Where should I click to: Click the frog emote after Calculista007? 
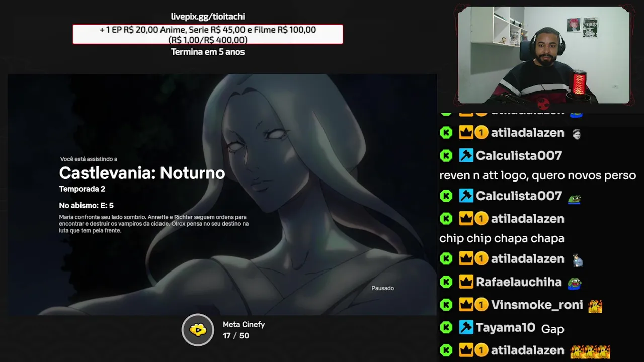tap(575, 199)
